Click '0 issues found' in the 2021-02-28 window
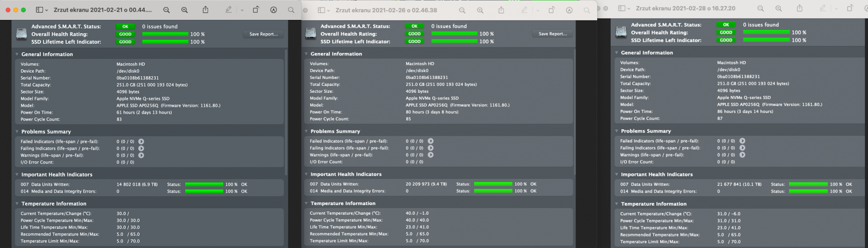This screenshot has height=248, width=868. tap(761, 25)
